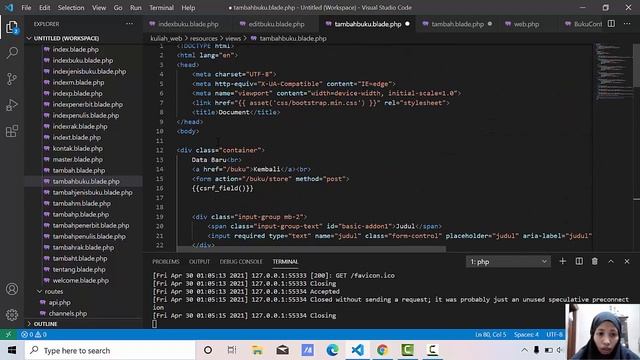Open the Source Control view
This screenshot has height=360, width=640.
point(12,79)
